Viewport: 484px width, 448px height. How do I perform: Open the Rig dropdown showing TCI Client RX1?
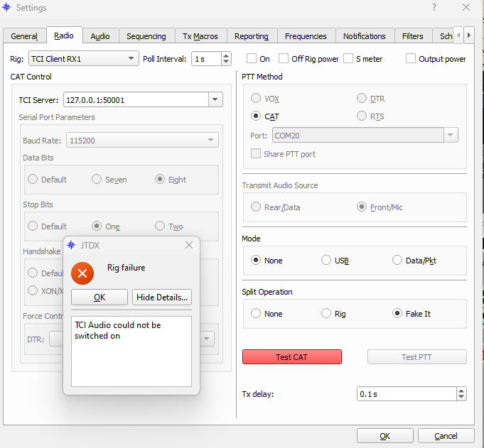click(x=84, y=59)
